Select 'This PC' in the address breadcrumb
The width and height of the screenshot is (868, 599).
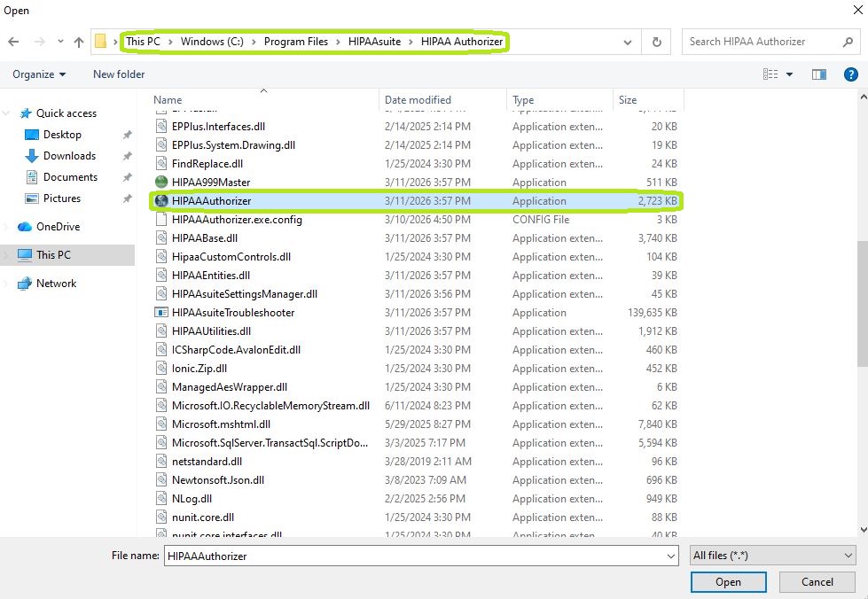143,42
